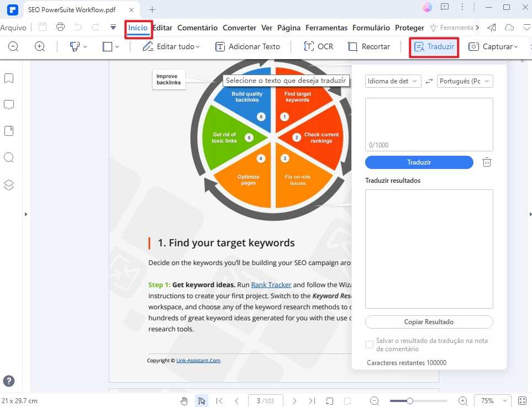Open the Link-Assistant.Com link

(x=198, y=361)
